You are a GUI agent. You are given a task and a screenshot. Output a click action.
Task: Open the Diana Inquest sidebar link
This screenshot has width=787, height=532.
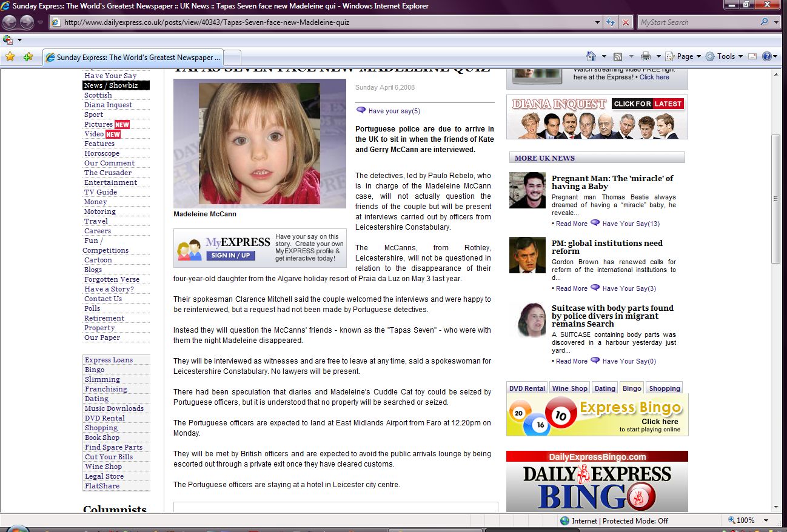coord(108,105)
